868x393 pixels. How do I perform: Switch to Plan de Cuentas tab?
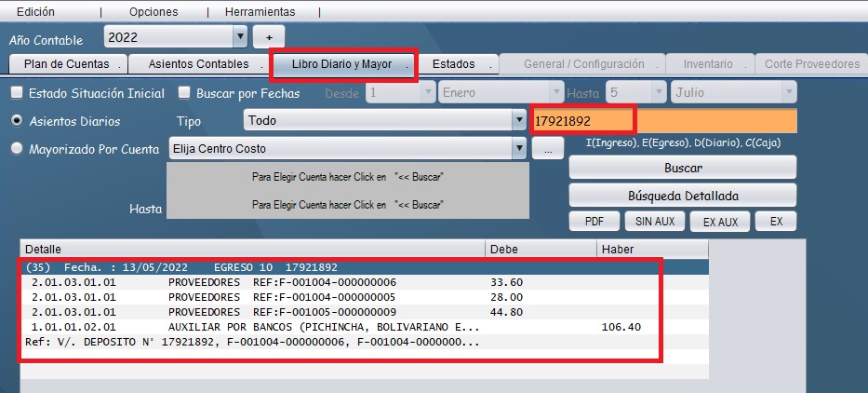point(67,64)
